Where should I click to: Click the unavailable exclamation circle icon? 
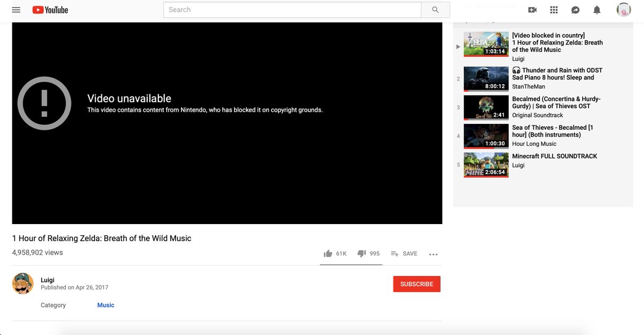[x=45, y=103]
